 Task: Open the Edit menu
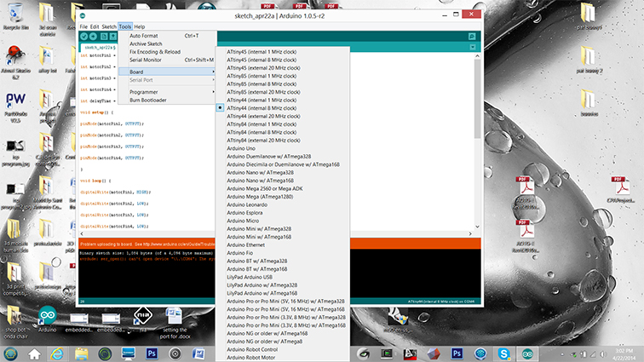point(95,26)
